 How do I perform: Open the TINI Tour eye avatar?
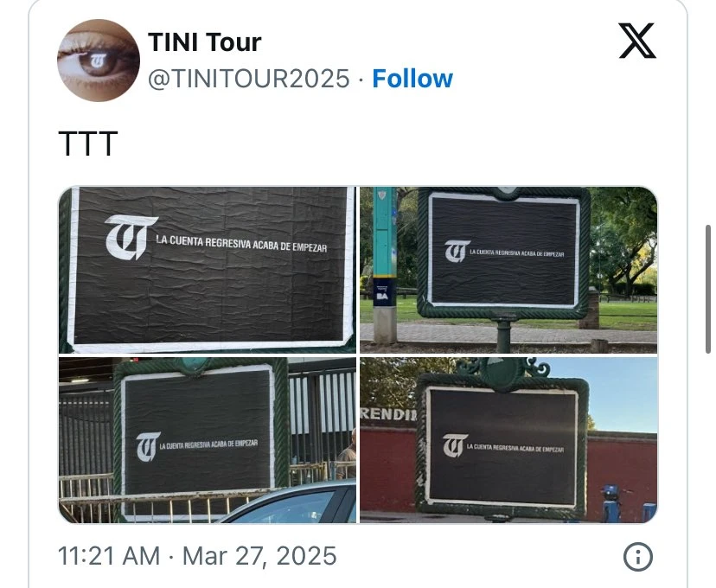[x=99, y=61]
